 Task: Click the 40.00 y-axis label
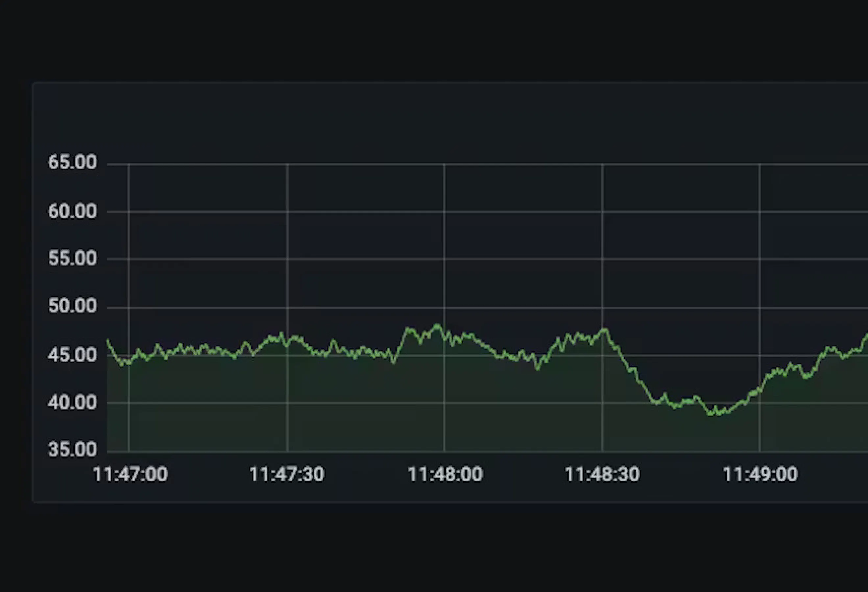pos(72,403)
